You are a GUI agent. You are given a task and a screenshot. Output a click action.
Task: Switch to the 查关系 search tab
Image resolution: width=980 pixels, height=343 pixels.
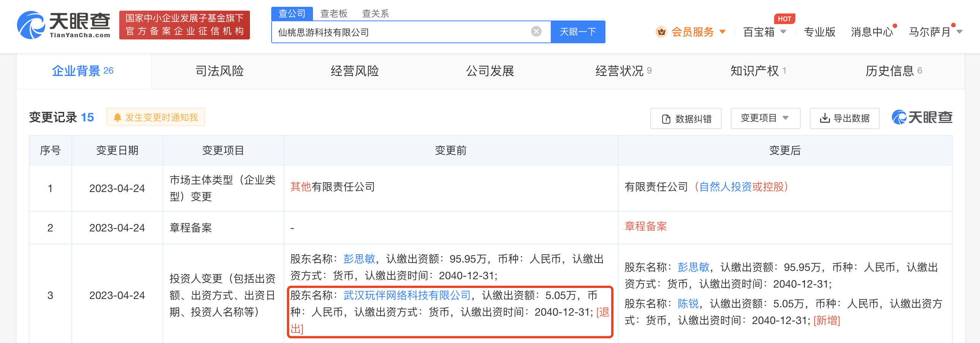point(375,14)
